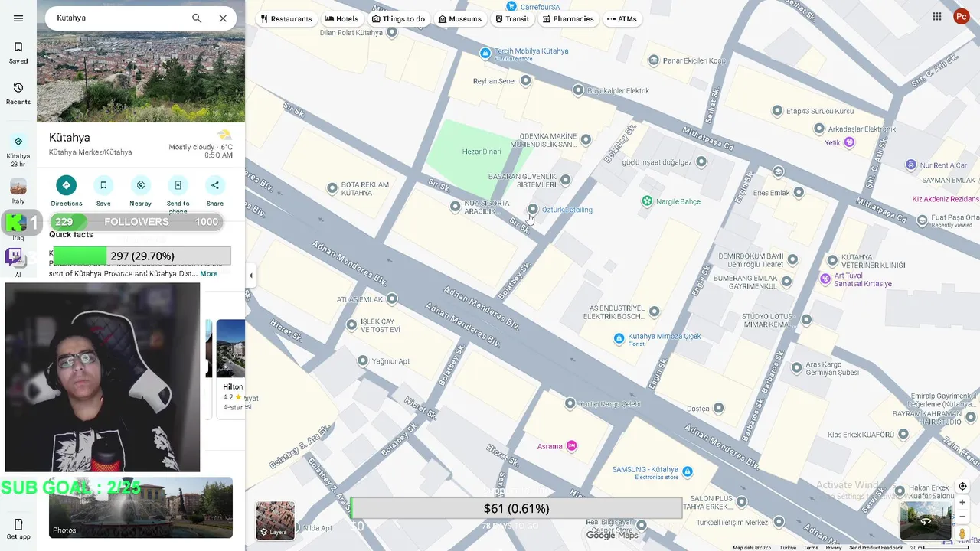This screenshot has width=980, height=551.
Task: Zoom out on the map
Action: pyautogui.click(x=962, y=517)
